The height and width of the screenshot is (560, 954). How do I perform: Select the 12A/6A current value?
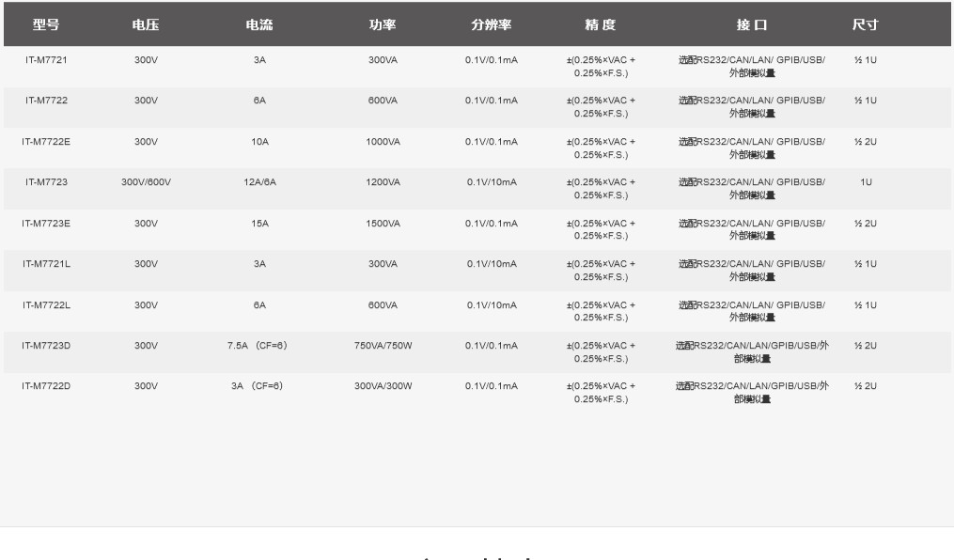[259, 182]
